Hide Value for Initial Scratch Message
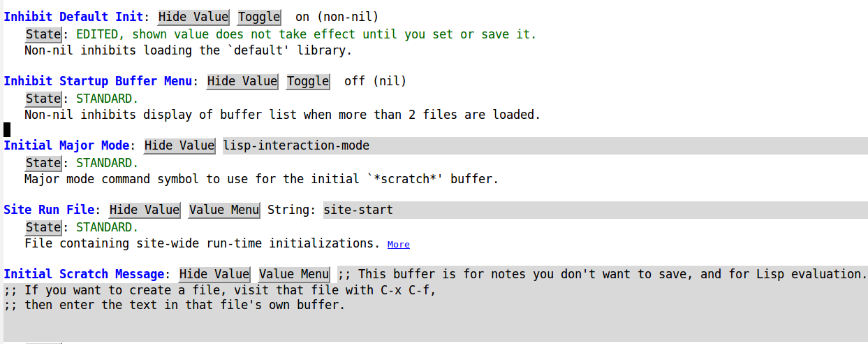Viewport: 868px width, 344px height. coord(214,274)
